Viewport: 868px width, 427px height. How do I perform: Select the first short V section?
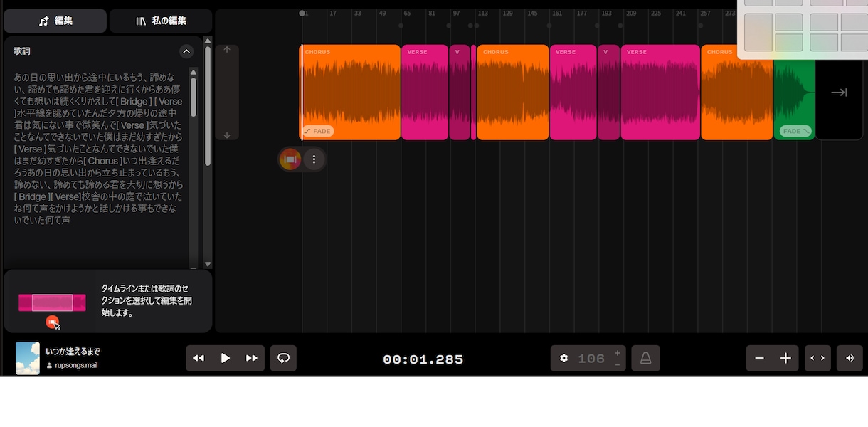[x=460, y=93]
